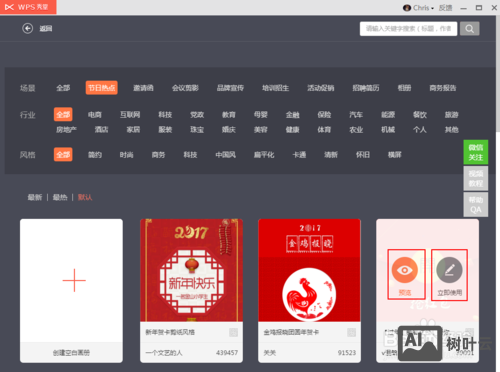Select 科技 in the 行业 row
The height and width of the screenshot is (372, 500).
tap(165, 115)
